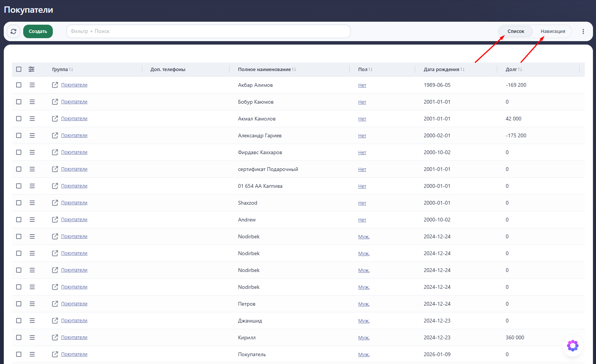The height and width of the screenshot is (364, 596).
Task: Open row menu for Акмал Камолов
Action: coord(32,119)
